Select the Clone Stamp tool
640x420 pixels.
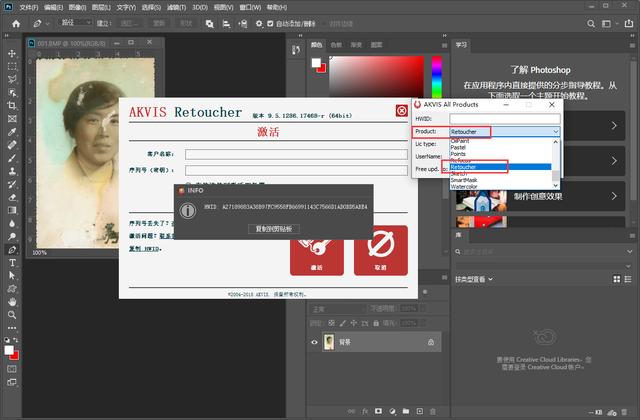[x=12, y=171]
